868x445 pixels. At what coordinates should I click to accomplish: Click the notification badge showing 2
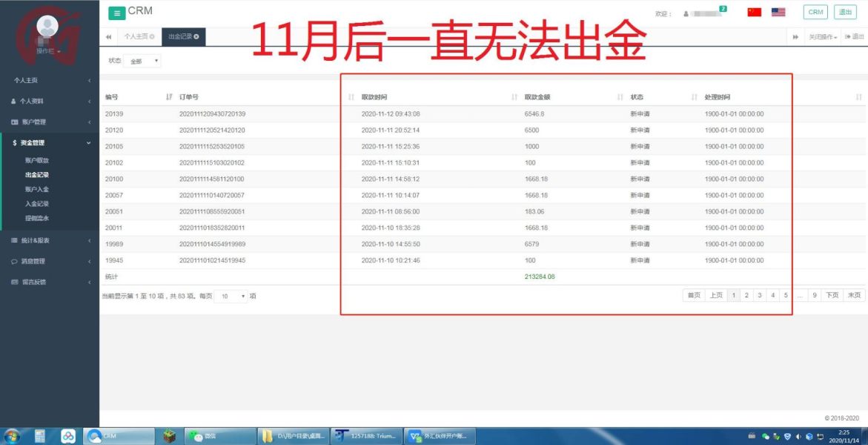tap(723, 9)
